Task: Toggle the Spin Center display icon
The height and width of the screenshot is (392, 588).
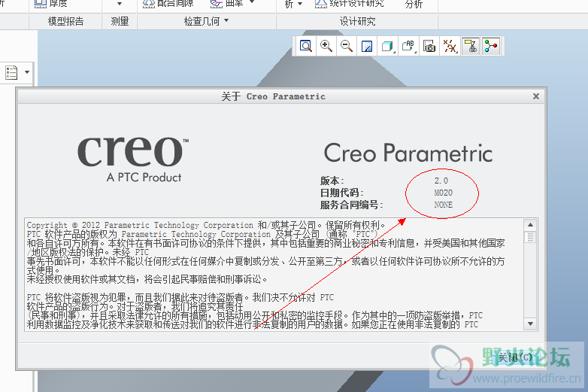Action: tap(491, 46)
